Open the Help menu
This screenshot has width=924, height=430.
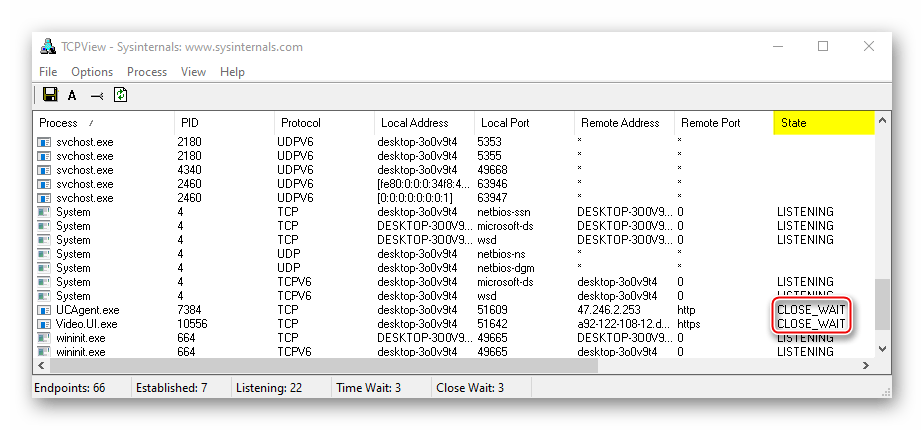pyautogui.click(x=232, y=72)
